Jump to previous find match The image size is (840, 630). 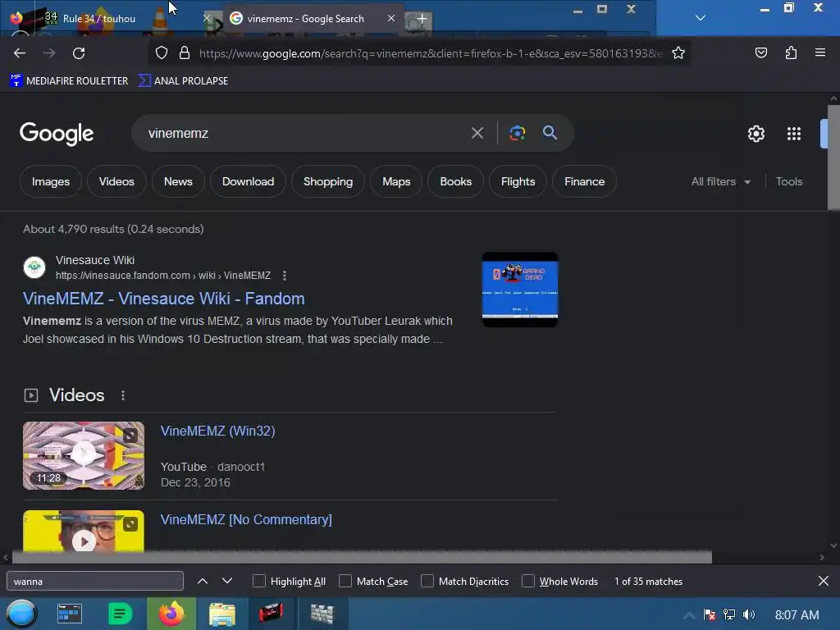[203, 581]
